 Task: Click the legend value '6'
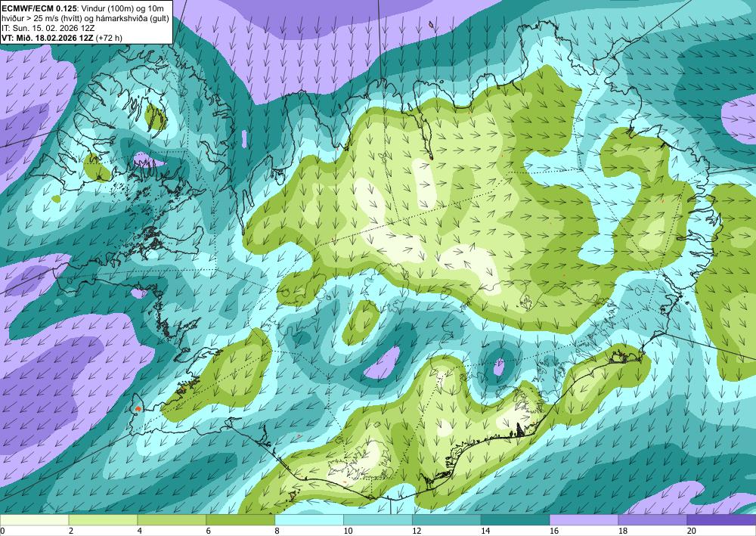click(x=209, y=531)
